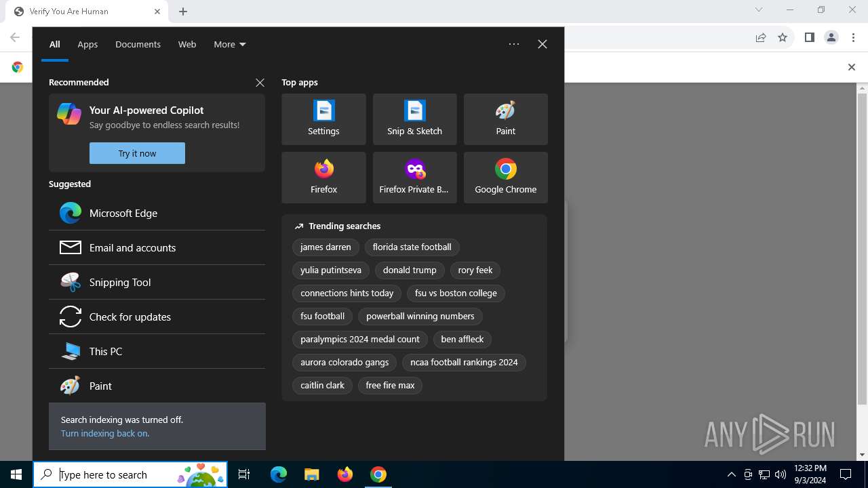Toggle Chrome side panel
The width and height of the screenshot is (868, 488).
pos(809,38)
